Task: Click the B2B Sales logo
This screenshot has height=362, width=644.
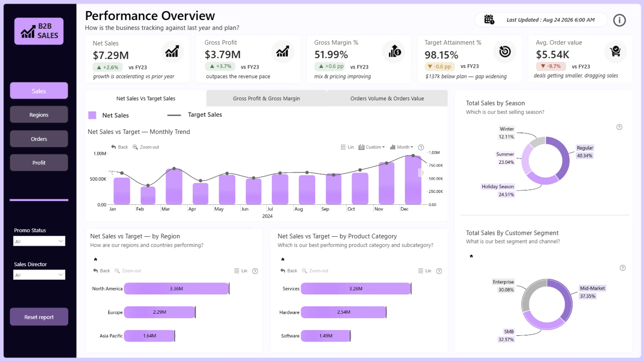Action: click(x=39, y=31)
